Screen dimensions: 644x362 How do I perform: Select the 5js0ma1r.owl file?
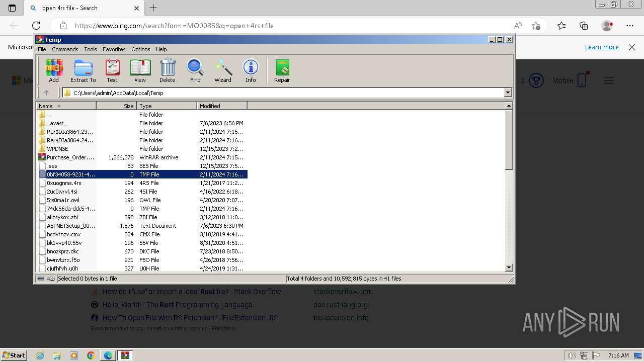pyautogui.click(x=142, y=200)
